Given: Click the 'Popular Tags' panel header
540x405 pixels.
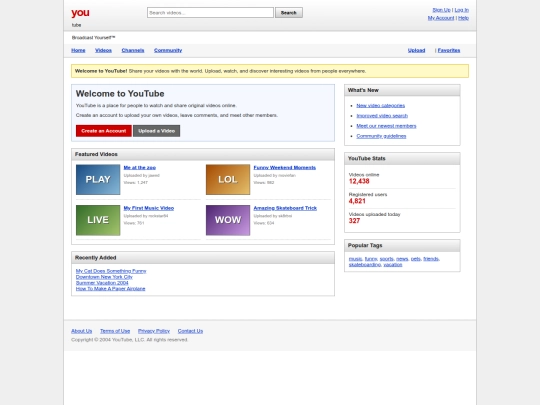Looking at the screenshot, I should pos(402,246).
